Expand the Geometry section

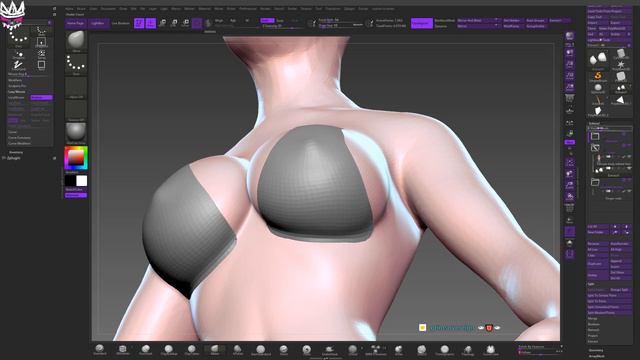click(596, 350)
